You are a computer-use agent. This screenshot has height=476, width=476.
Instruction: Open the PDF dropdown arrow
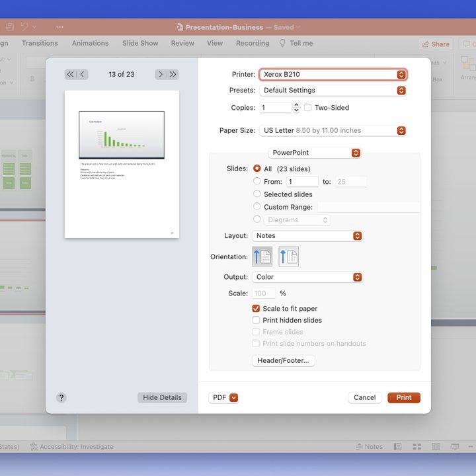pyautogui.click(x=234, y=398)
